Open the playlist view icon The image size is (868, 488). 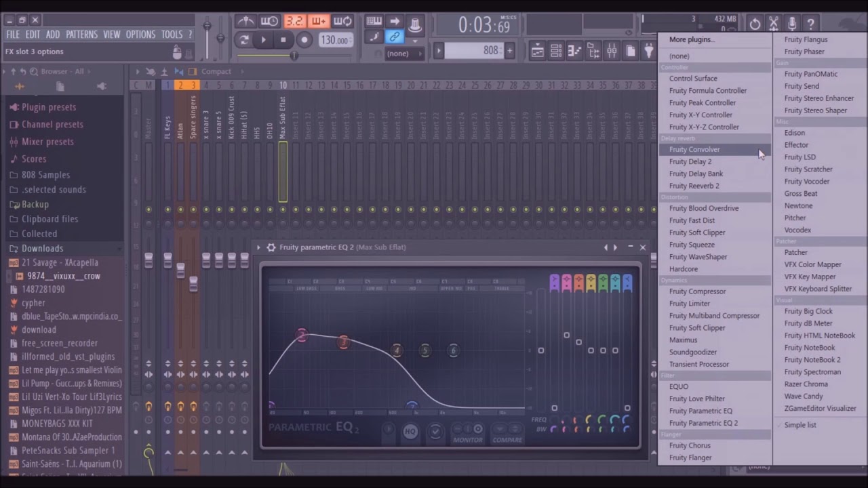[537, 51]
